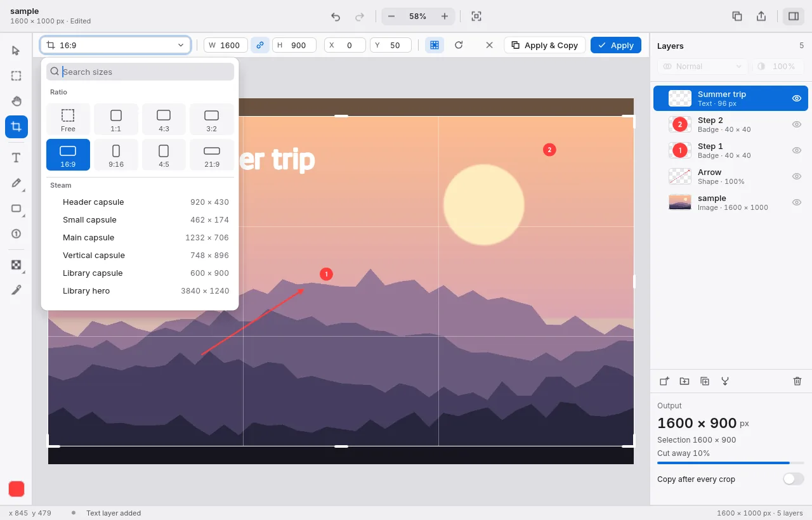
Task: Toggle the right sidebar panel
Action: [794, 16]
